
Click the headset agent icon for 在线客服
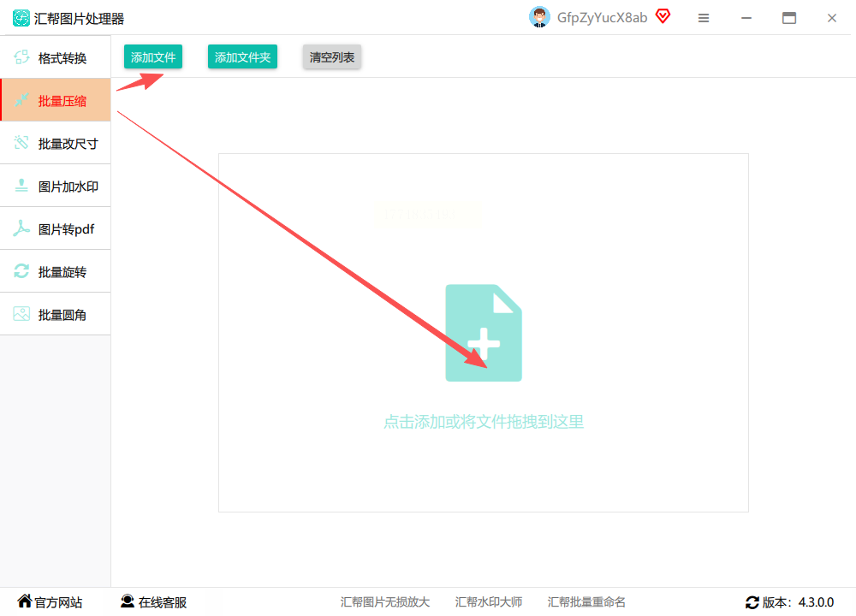coord(128,601)
